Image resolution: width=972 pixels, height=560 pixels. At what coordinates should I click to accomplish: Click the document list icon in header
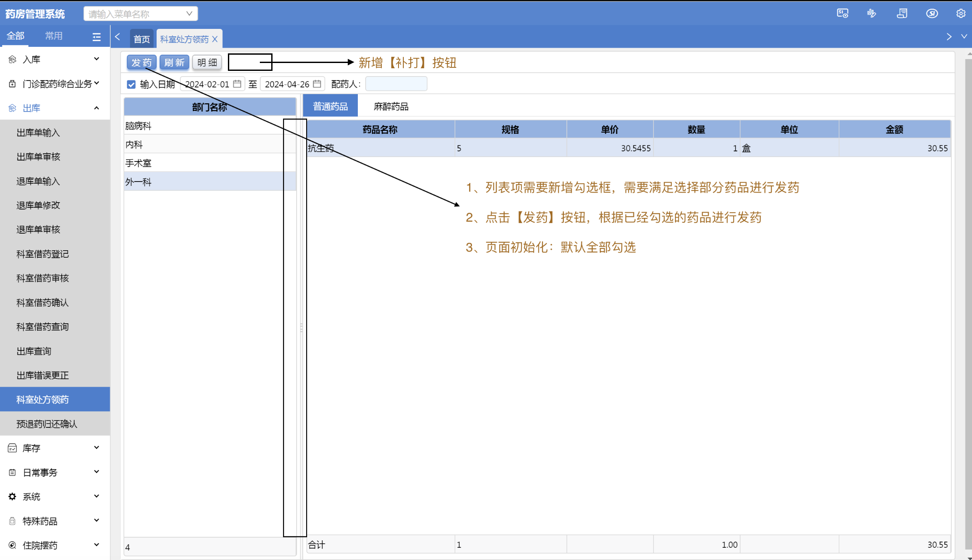tap(902, 14)
